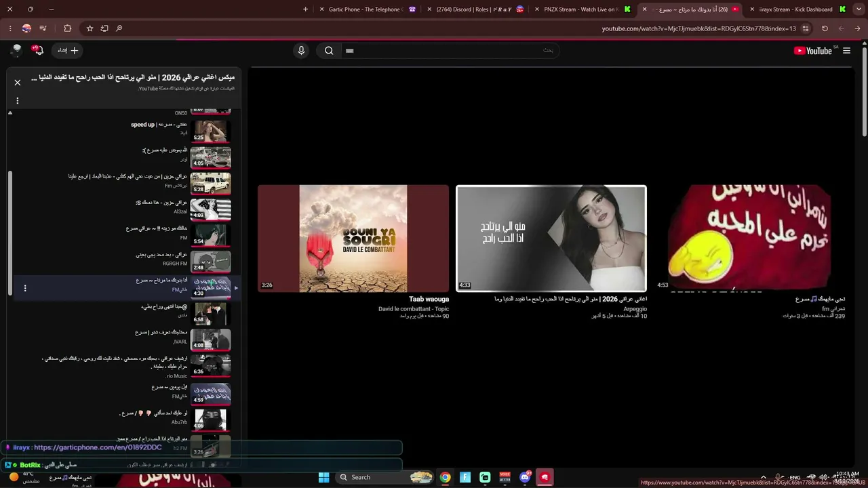868x488 pixels.
Task: Click the address bar URL
Action: (698, 28)
